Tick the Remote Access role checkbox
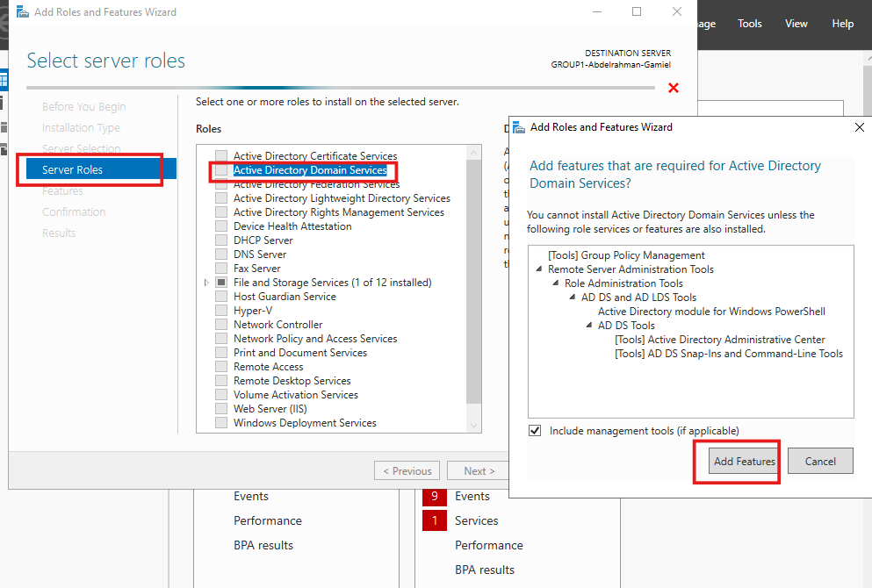Screen dimensions: 872x588 [221, 367]
